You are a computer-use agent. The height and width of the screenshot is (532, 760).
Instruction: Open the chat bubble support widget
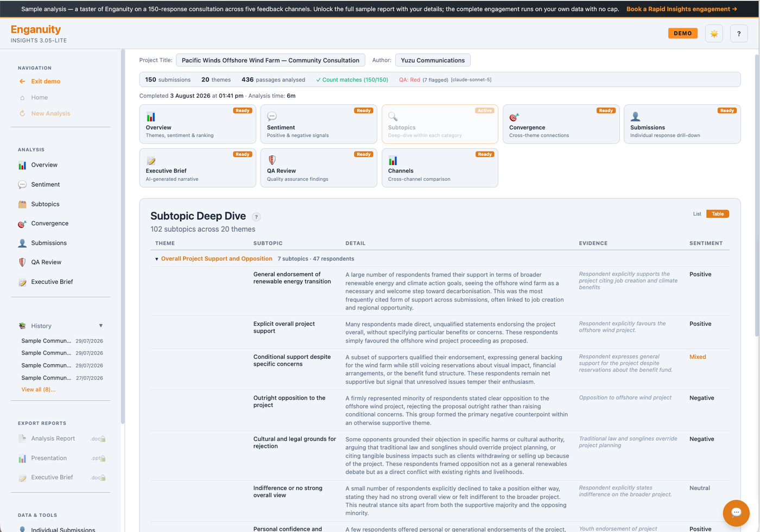[x=736, y=513]
